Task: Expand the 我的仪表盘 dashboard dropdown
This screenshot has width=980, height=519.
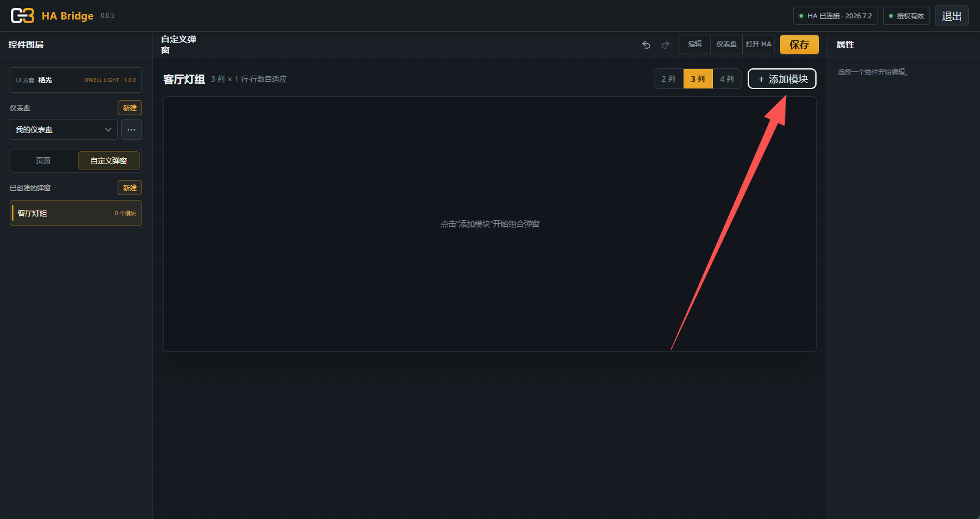Action: coord(63,129)
